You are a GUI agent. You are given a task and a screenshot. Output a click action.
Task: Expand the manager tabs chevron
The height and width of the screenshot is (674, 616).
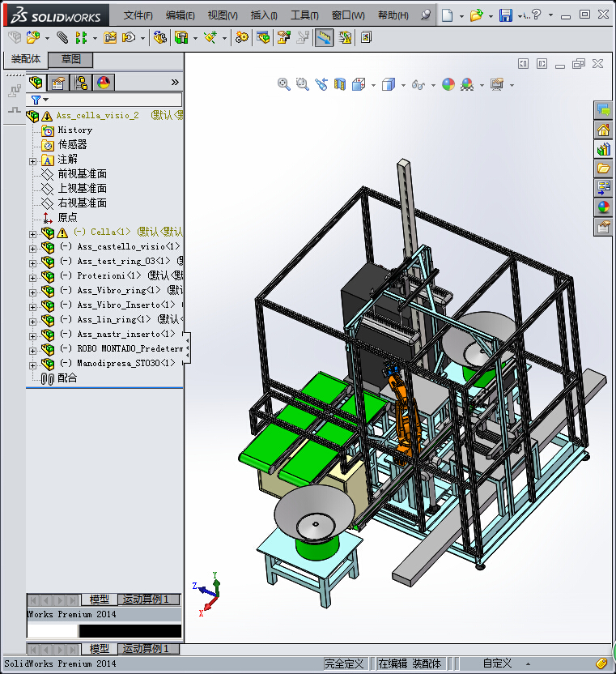(x=175, y=82)
